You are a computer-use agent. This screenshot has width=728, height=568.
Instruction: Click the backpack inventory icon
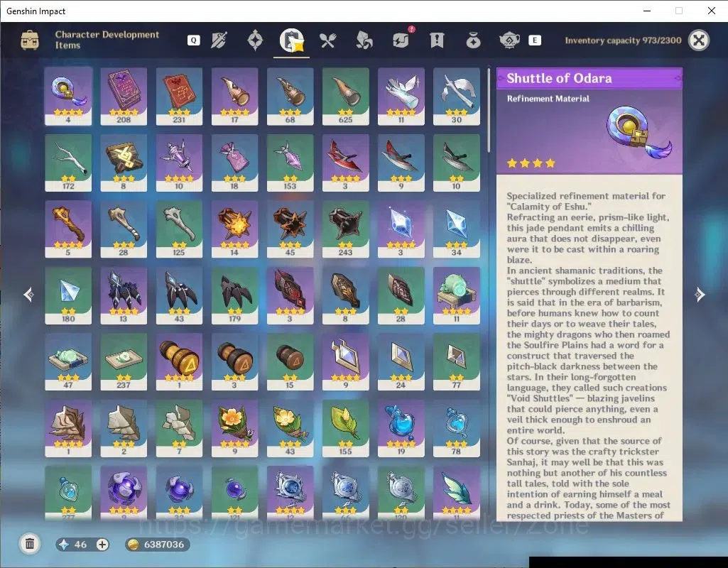coord(30,40)
